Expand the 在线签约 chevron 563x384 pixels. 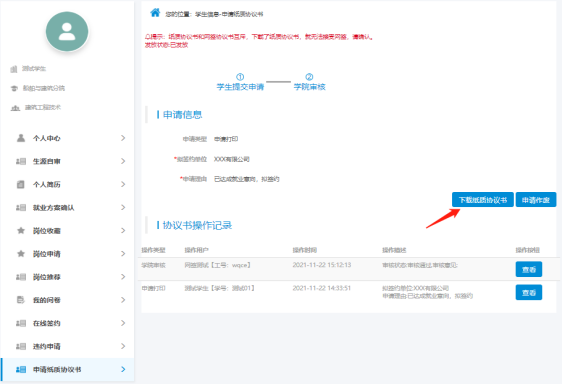click(x=123, y=323)
